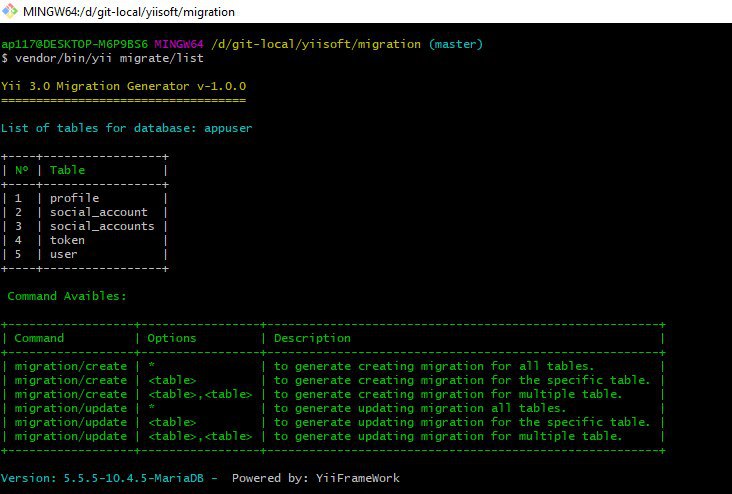Click migration/create in the specific table row
Screen dimensions: 732x494
coord(71,380)
